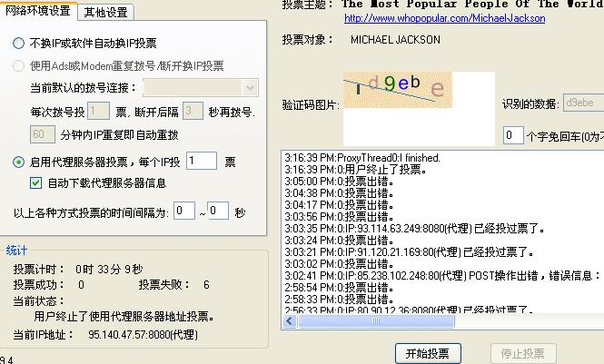
Task: Open the 其他设置 tab
Action: tap(105, 12)
